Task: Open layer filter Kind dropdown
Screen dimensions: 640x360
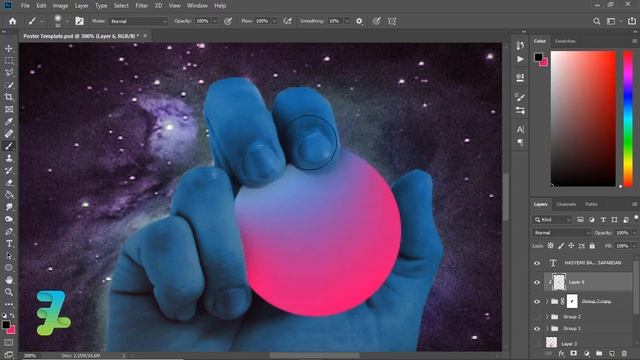Action: pos(552,220)
